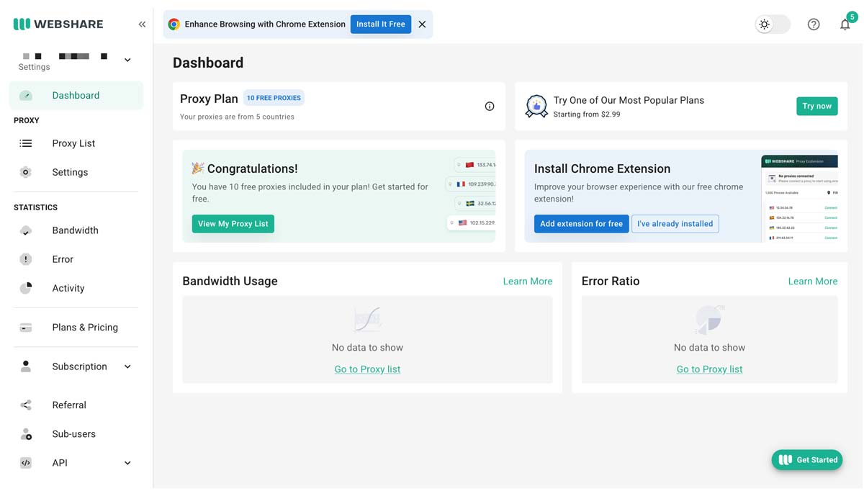This screenshot has width=864, height=504.
Task: Expand the API submenu
Action: (x=127, y=463)
